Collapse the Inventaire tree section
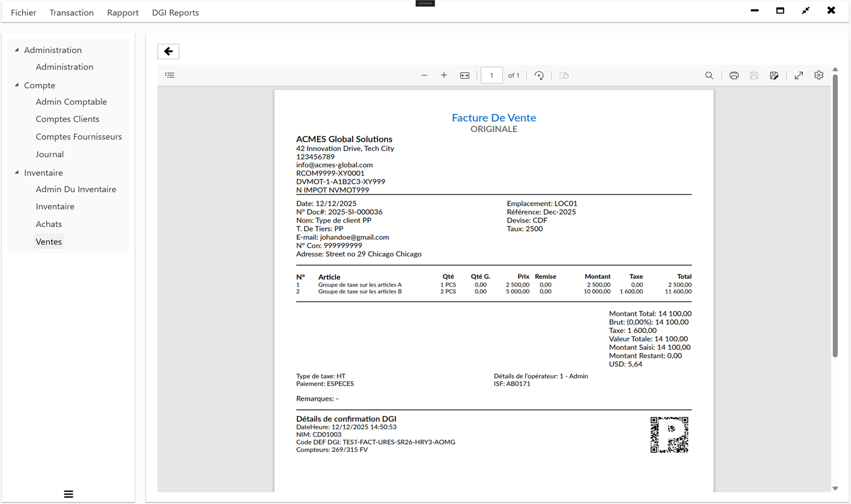 (15, 172)
